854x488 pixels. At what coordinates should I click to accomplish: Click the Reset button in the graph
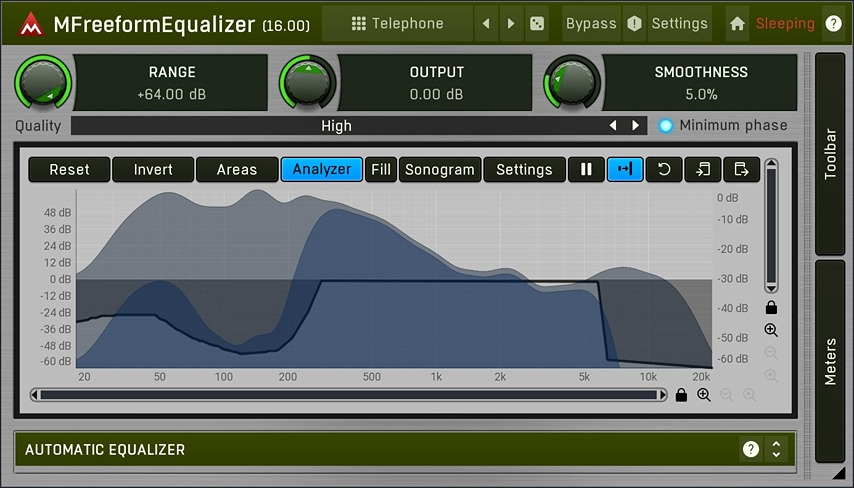(x=69, y=169)
